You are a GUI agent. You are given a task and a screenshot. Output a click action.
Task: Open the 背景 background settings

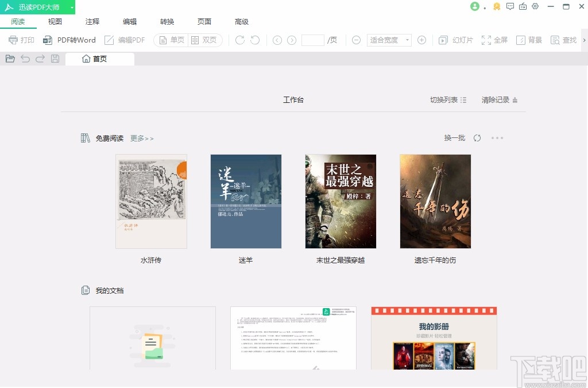pos(529,40)
